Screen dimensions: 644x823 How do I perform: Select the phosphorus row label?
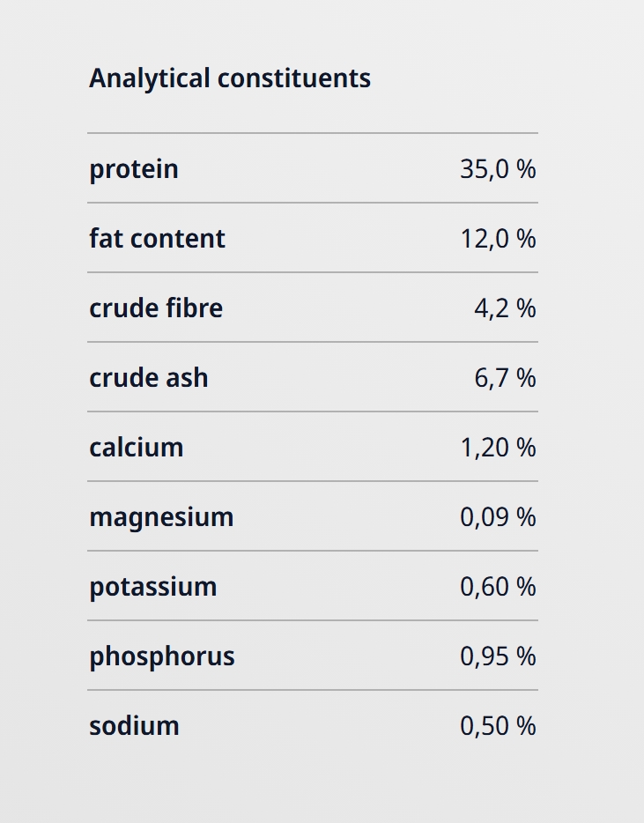(162, 656)
